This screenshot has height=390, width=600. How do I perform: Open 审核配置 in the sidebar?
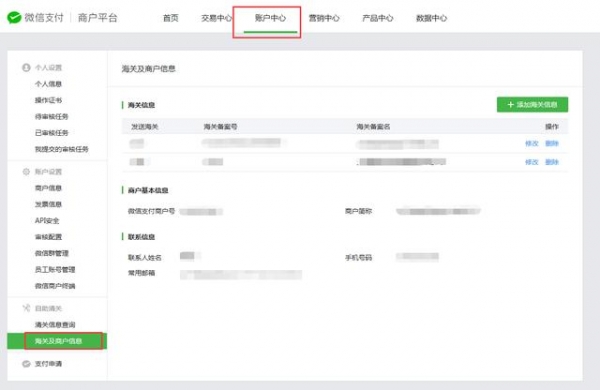click(x=48, y=237)
